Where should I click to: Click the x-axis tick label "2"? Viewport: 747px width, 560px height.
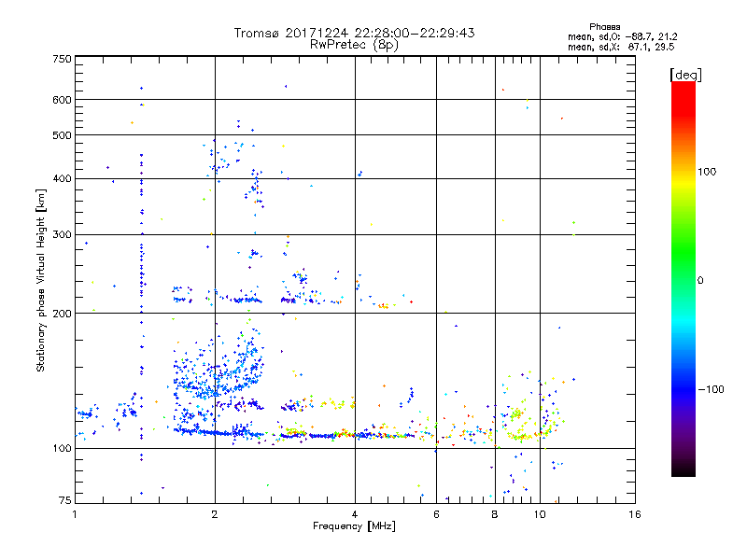(x=215, y=514)
